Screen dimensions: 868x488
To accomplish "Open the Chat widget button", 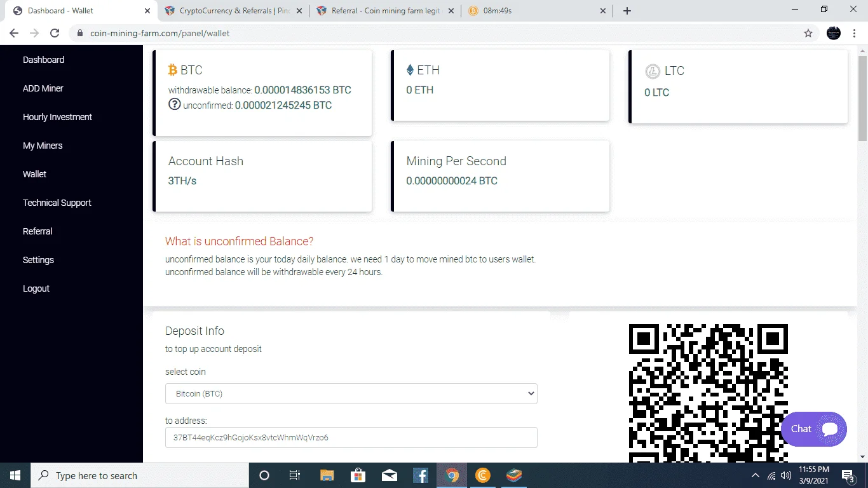I will [x=814, y=429].
